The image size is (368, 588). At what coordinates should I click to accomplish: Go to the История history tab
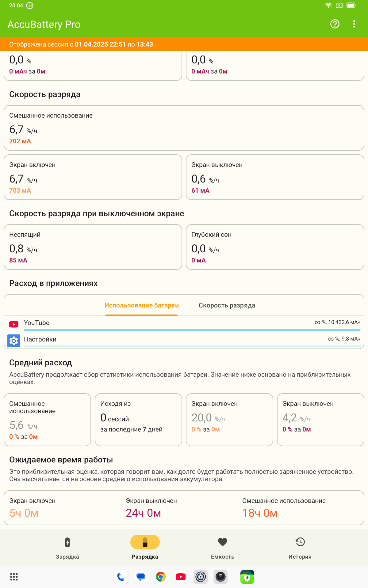coord(300,548)
